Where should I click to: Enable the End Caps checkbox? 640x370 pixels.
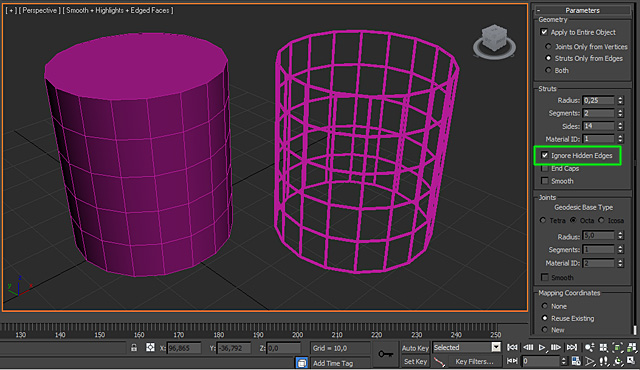click(x=544, y=168)
